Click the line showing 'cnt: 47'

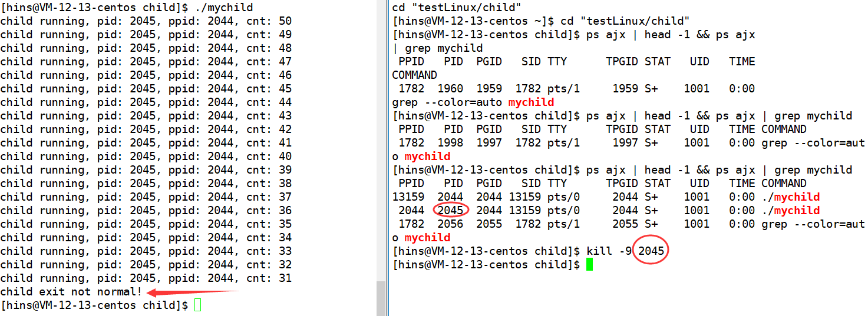(146, 62)
